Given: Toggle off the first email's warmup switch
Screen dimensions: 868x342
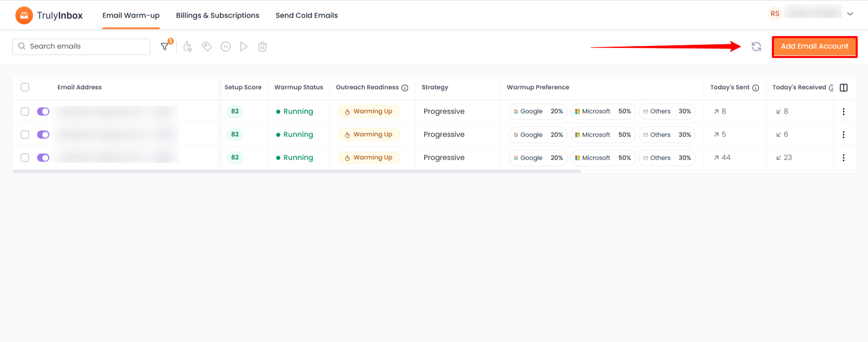Looking at the screenshot, I should point(43,111).
